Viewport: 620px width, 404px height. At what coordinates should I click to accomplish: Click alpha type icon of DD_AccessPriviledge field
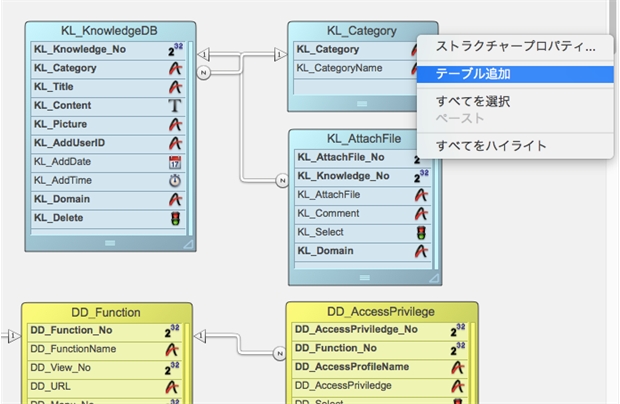(x=458, y=386)
